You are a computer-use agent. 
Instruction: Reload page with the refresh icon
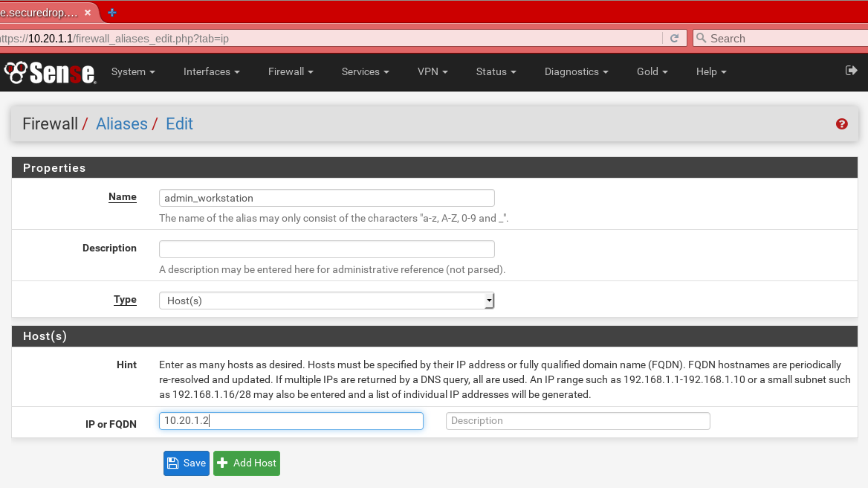point(674,38)
